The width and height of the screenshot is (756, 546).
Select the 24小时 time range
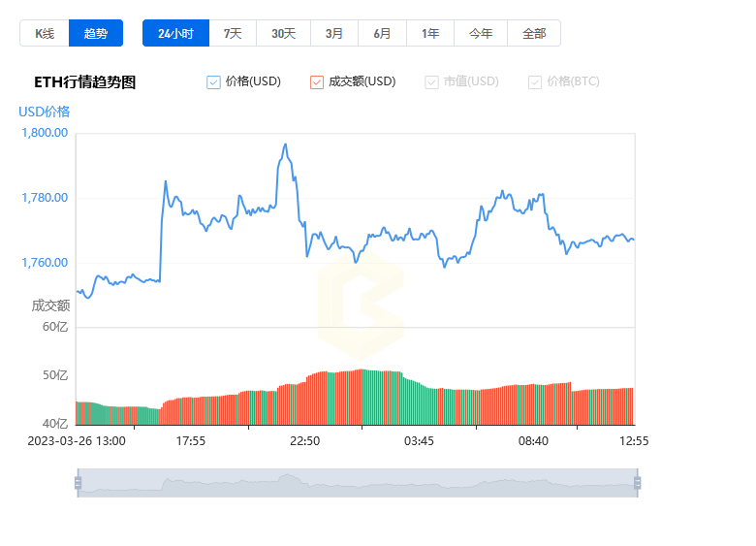tap(175, 33)
